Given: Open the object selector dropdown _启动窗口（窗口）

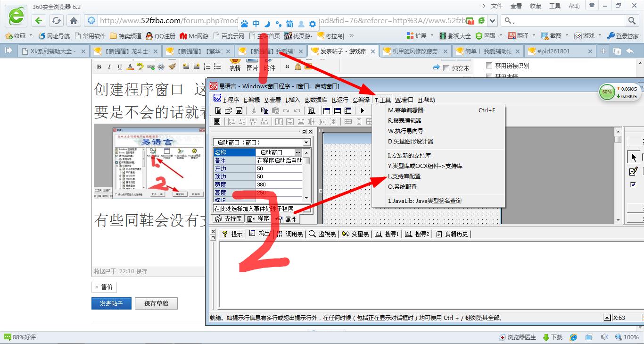Looking at the screenshot, I should tap(306, 143).
